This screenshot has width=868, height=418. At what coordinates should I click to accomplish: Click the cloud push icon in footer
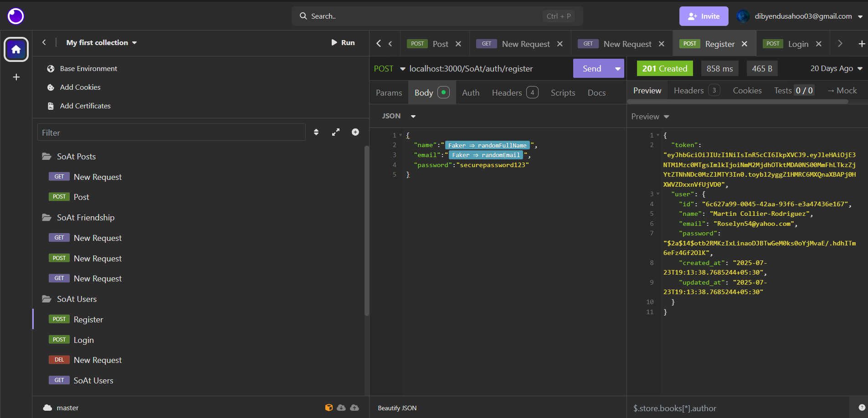click(354, 408)
